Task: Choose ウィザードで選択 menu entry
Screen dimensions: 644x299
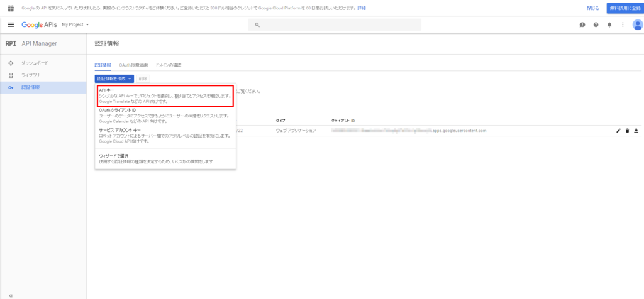Action: pyautogui.click(x=165, y=158)
